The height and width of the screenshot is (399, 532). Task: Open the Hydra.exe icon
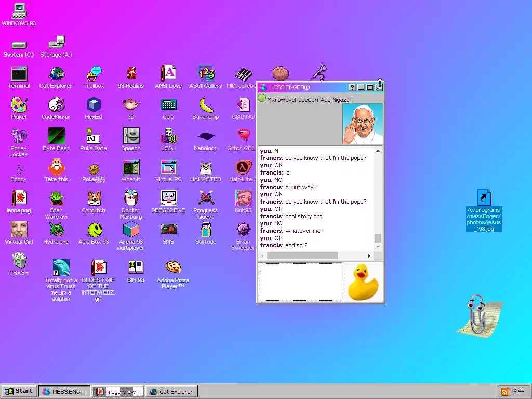pyautogui.click(x=56, y=229)
